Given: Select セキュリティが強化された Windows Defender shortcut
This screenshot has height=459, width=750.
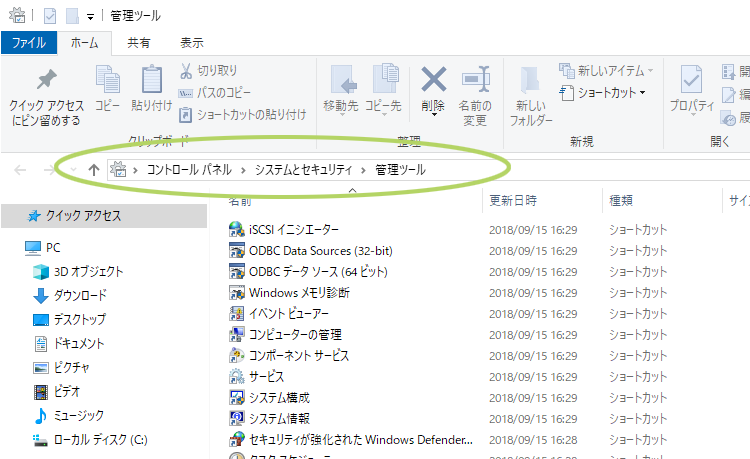Looking at the screenshot, I should point(361,440).
